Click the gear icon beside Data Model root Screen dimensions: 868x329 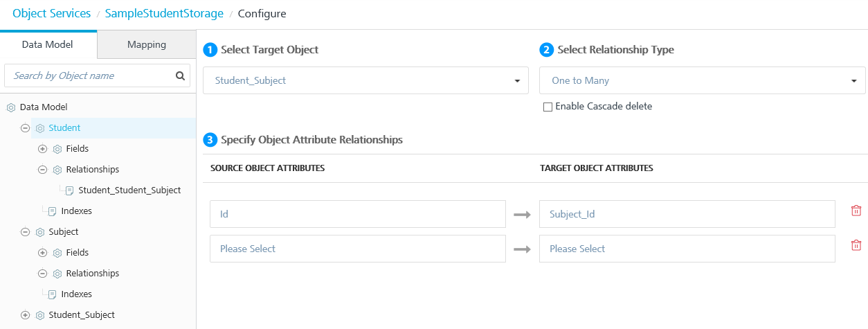click(x=11, y=107)
